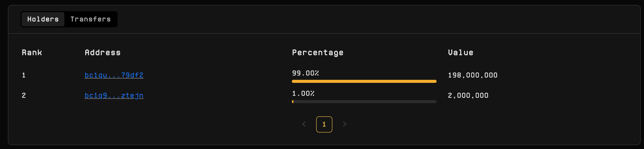Click the Percentage column header
The height and width of the screenshot is (149, 644).
pyautogui.click(x=318, y=52)
